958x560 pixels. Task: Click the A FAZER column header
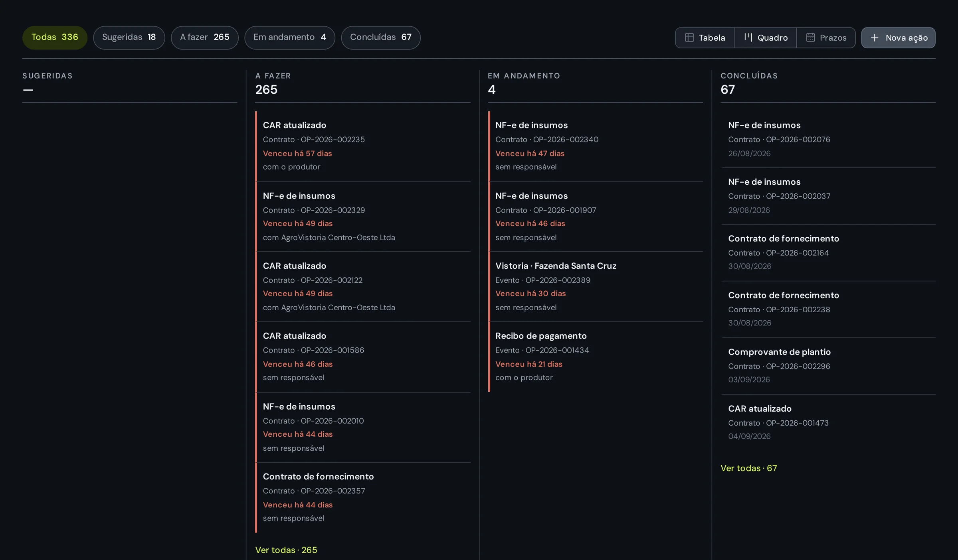click(273, 76)
